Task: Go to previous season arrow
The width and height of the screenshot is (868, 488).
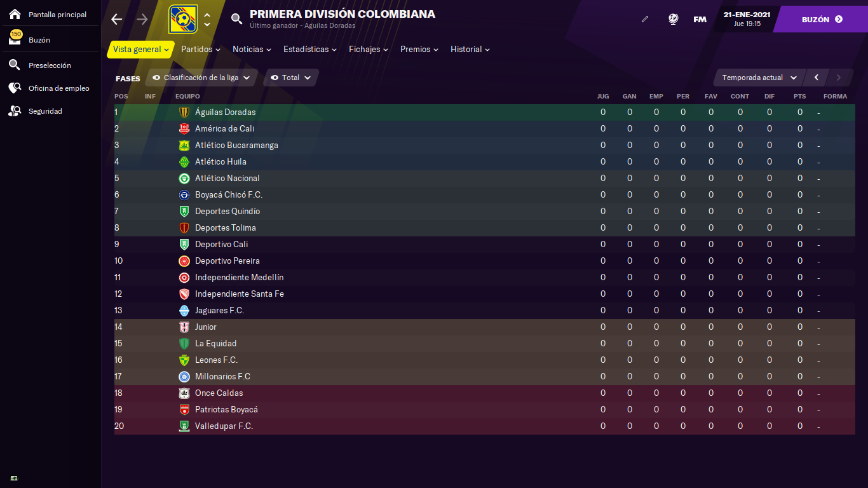Action: (x=817, y=78)
